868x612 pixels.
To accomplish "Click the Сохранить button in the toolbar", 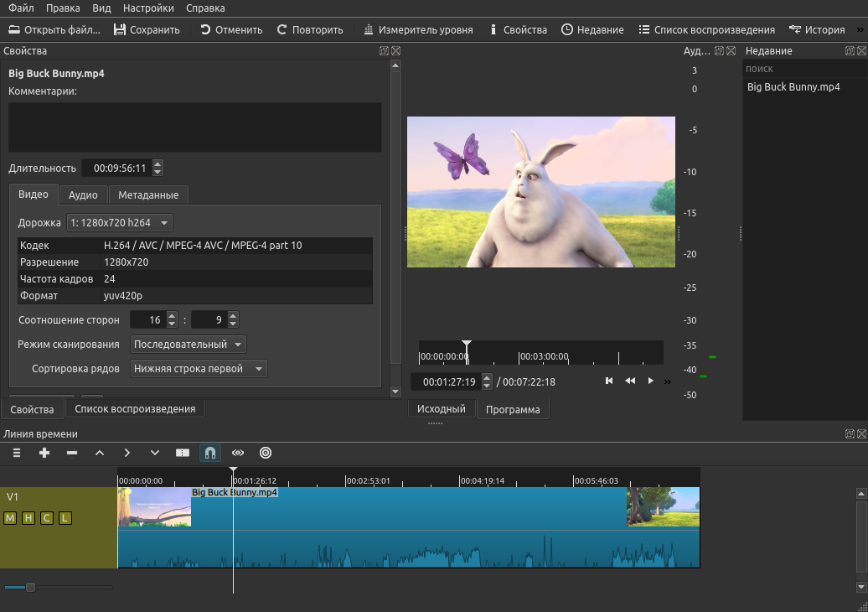I will pos(147,29).
